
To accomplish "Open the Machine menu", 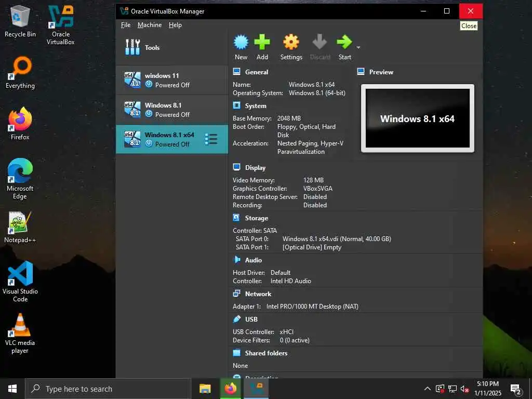I will click(150, 25).
